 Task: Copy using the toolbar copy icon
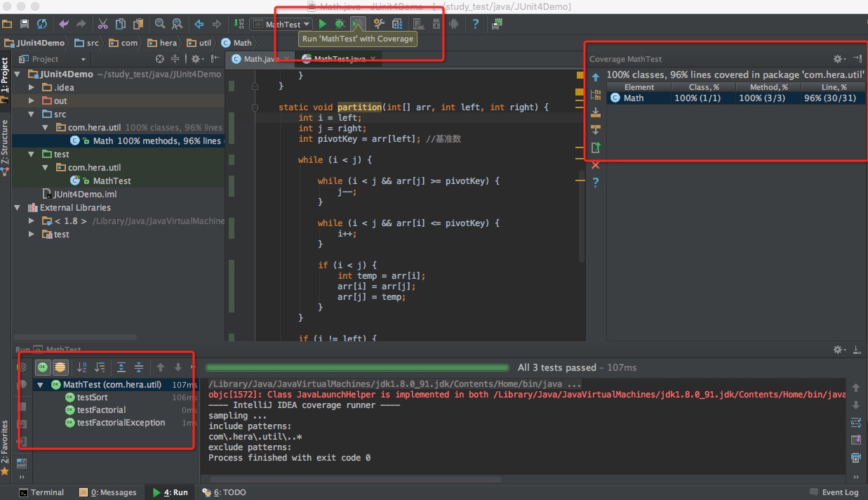point(121,24)
